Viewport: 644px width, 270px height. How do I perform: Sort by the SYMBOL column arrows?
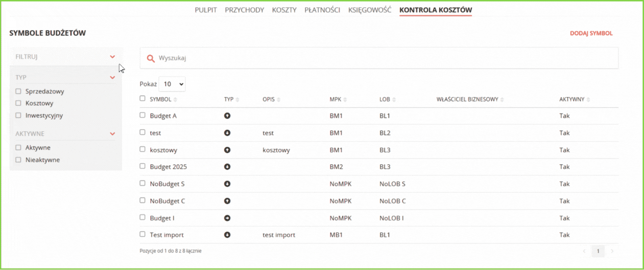pos(176,99)
